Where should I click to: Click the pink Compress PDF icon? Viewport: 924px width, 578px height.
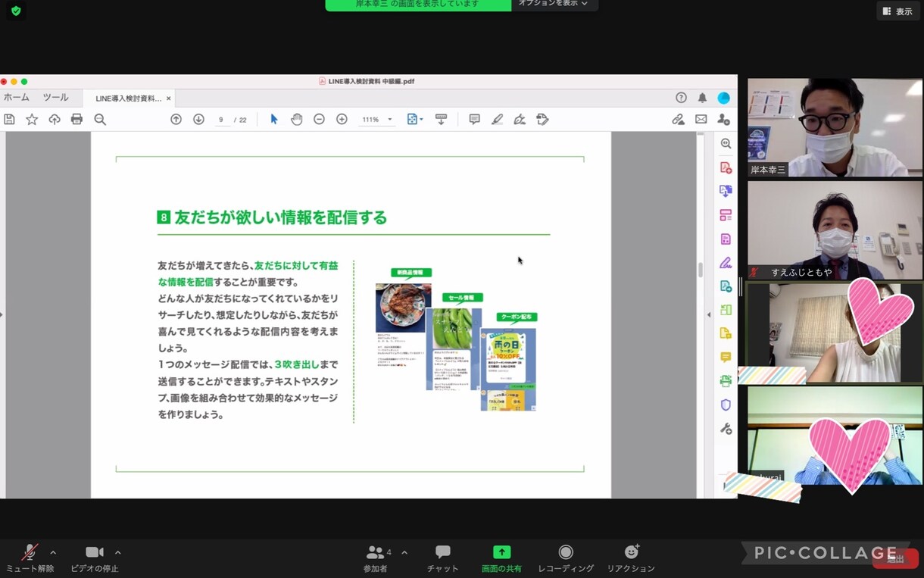(x=726, y=239)
